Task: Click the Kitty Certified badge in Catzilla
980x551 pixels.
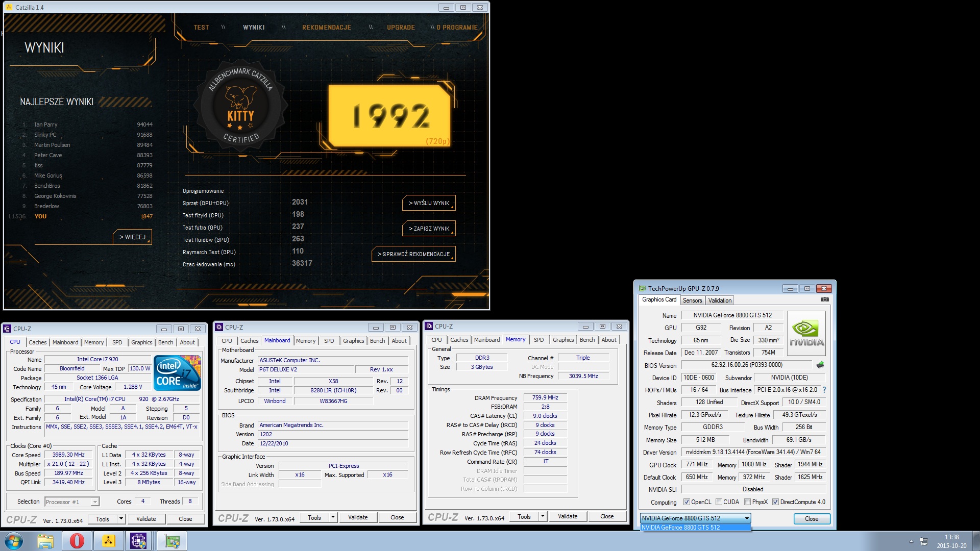Action: point(241,106)
